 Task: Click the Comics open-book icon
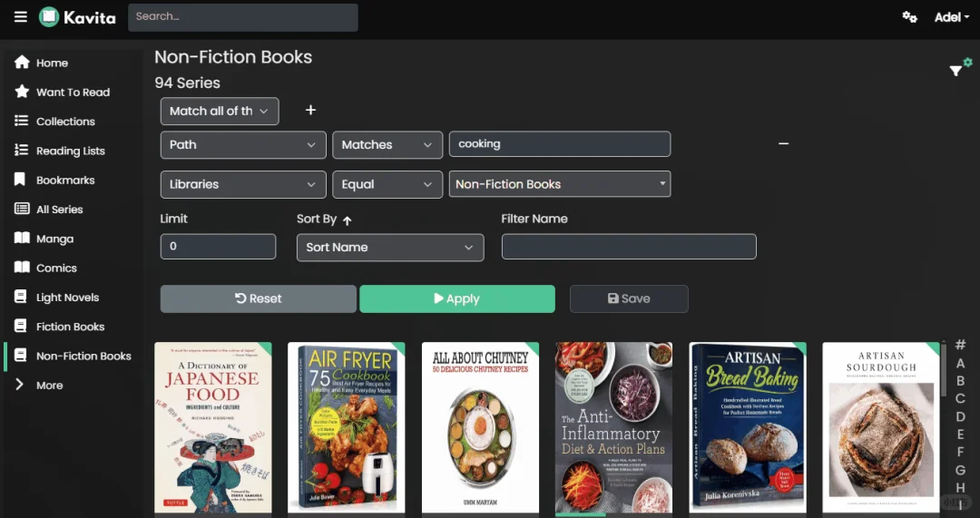(x=22, y=268)
